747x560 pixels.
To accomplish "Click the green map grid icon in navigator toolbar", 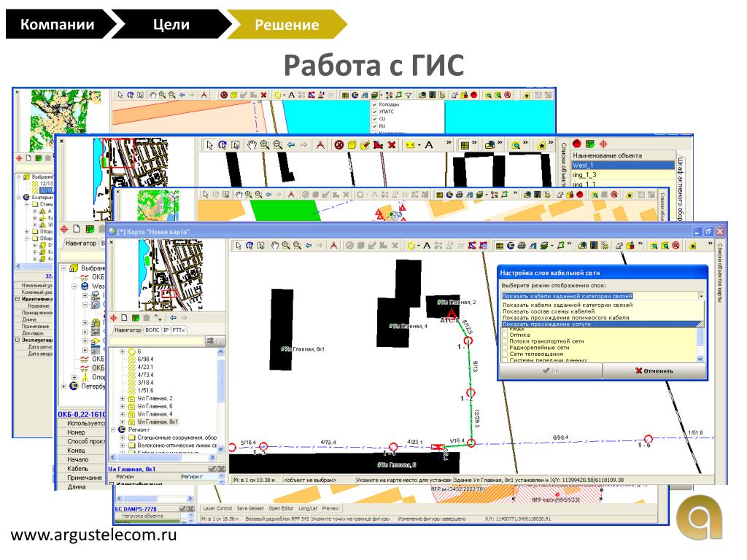I will (x=136, y=318).
